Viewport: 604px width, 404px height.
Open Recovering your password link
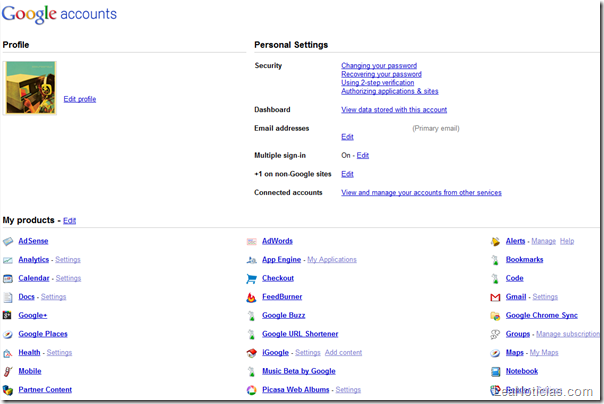click(381, 74)
